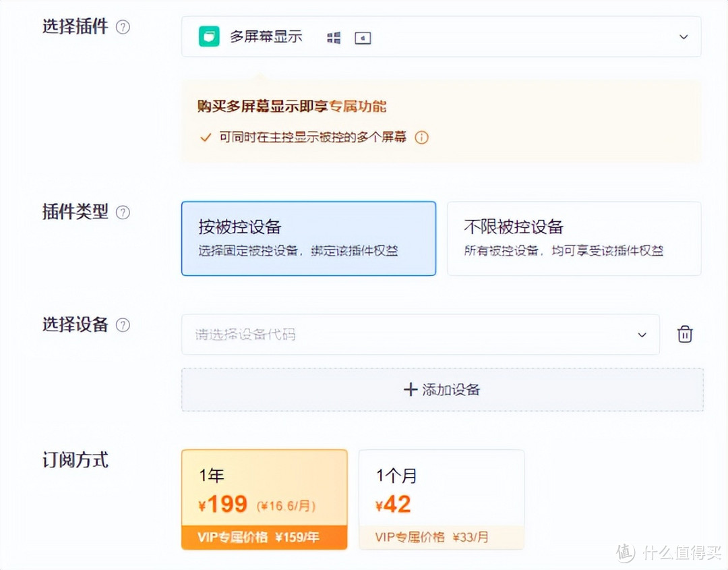
Task: Click description 所有被控设备，均可享受该插件权益
Action: tap(564, 251)
